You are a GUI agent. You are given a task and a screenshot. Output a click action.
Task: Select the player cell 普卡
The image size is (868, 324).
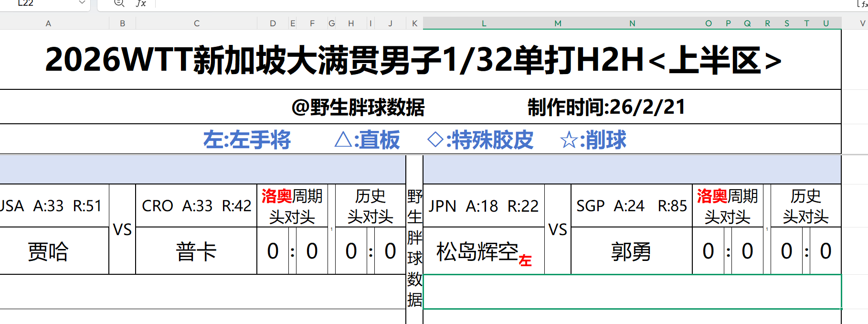point(196,251)
